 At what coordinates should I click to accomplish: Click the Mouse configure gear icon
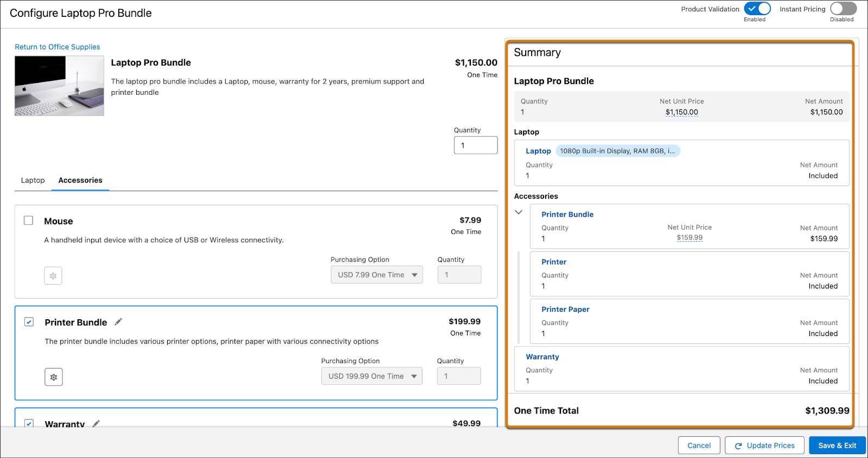pos(53,276)
